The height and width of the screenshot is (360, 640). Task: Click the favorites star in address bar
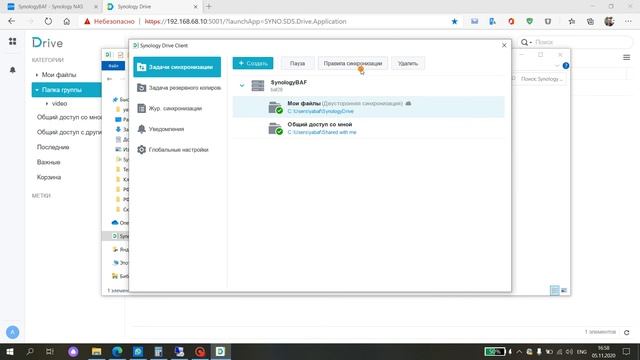[454, 22]
